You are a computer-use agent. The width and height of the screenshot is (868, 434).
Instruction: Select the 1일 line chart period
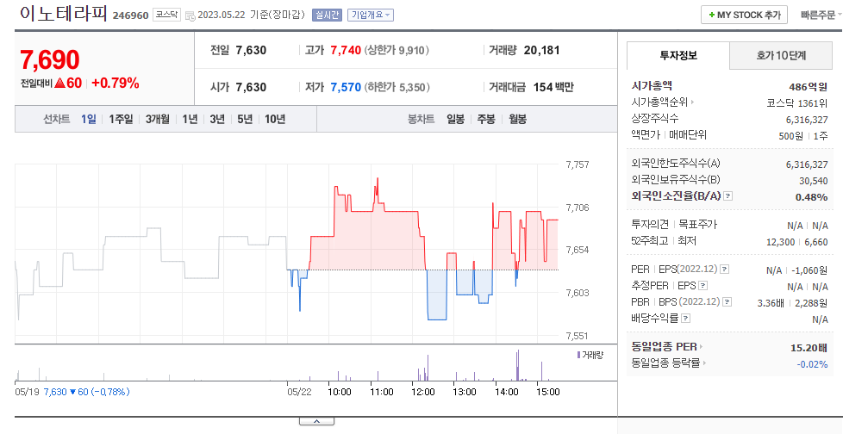[x=89, y=119]
